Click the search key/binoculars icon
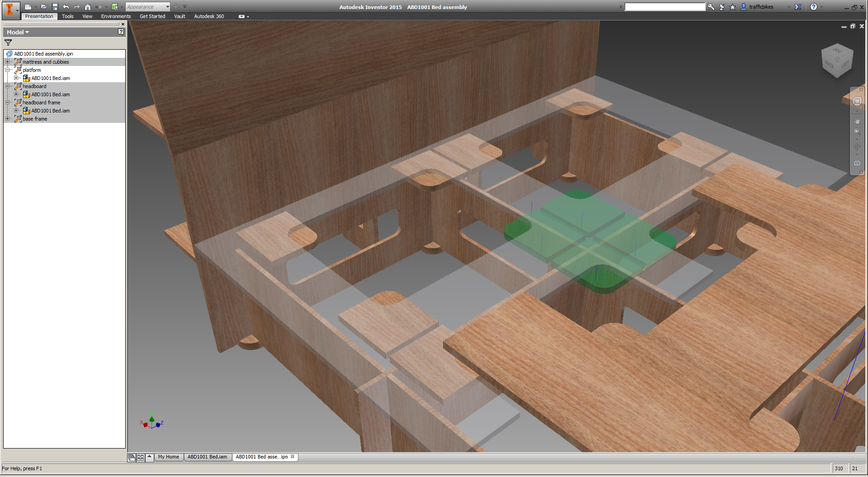 pyautogui.click(x=711, y=7)
